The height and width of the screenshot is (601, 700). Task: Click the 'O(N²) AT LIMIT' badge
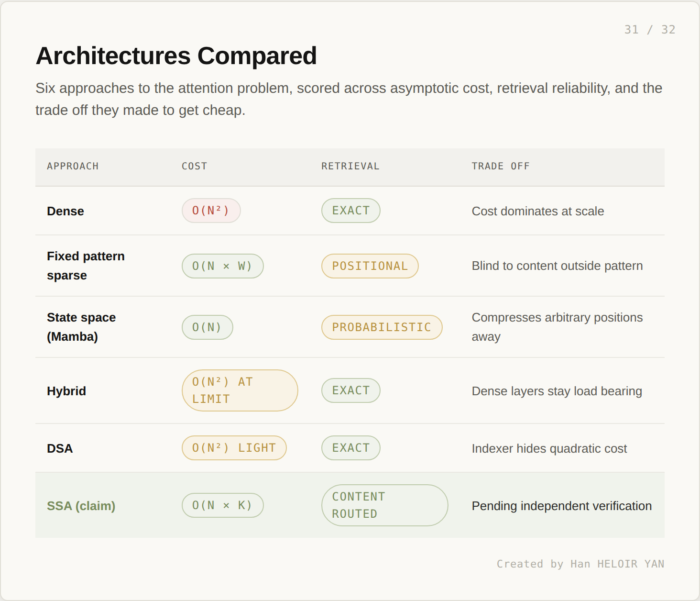[240, 390]
